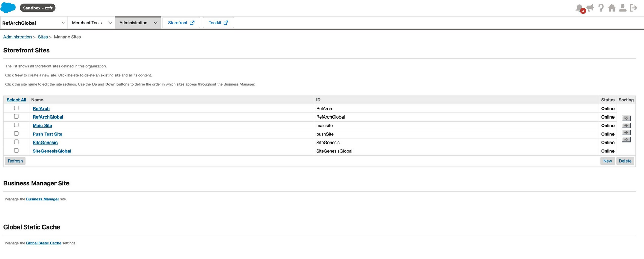Click the Sorting column header
Viewport: 644px width, 259px height.
point(626,100)
